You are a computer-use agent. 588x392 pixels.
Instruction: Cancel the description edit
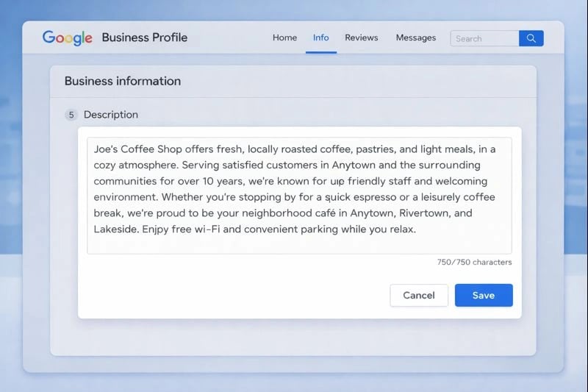419,295
